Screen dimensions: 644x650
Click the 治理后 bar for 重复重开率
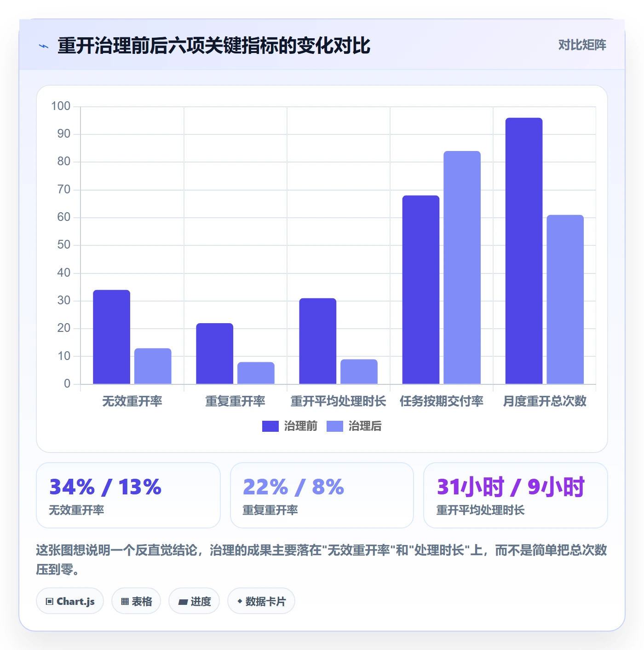click(256, 373)
